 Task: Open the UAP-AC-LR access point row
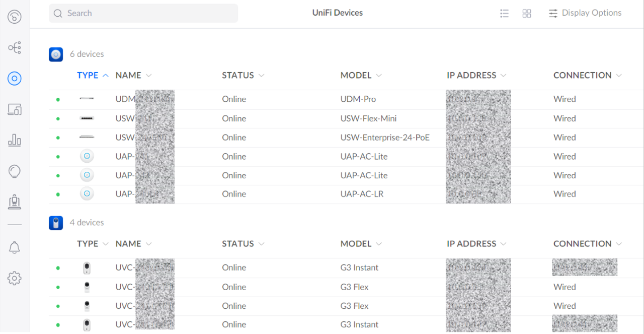(x=361, y=194)
